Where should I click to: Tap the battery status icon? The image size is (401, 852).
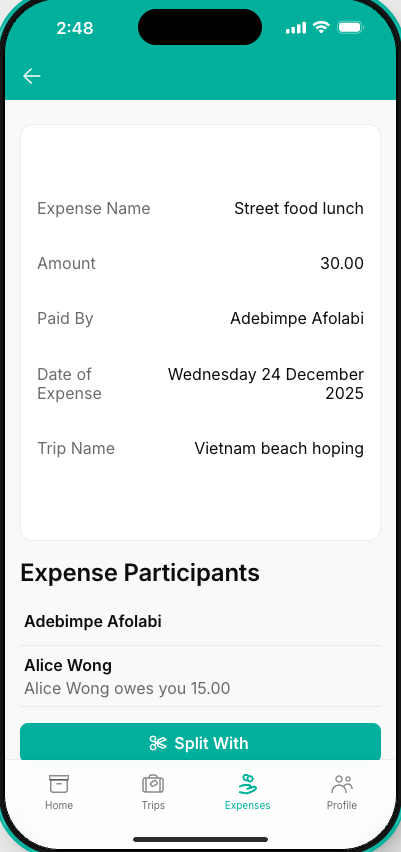click(x=350, y=27)
